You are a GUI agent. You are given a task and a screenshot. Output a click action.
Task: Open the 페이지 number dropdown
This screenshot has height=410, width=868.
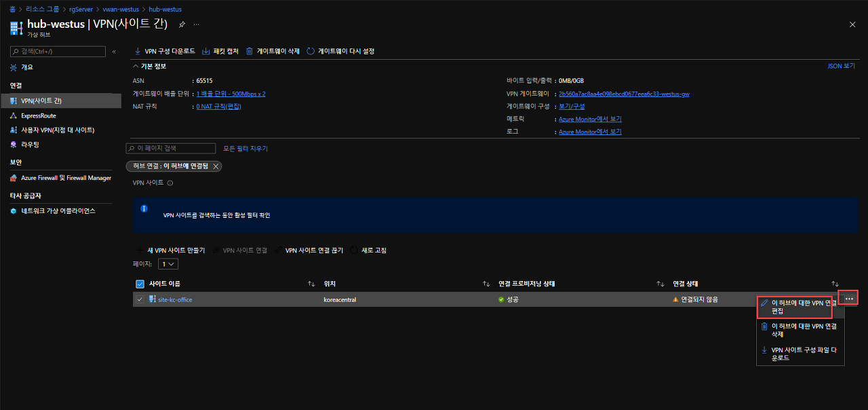[169, 263]
